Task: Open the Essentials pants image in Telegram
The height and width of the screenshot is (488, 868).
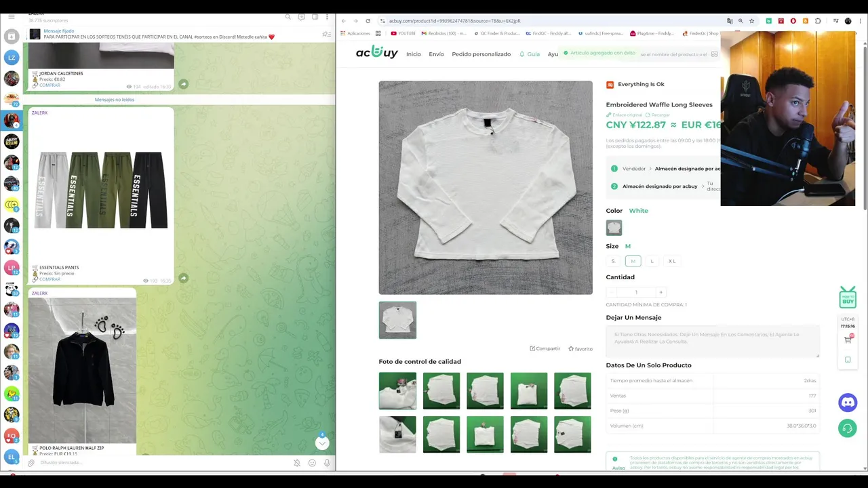Action: point(101,190)
